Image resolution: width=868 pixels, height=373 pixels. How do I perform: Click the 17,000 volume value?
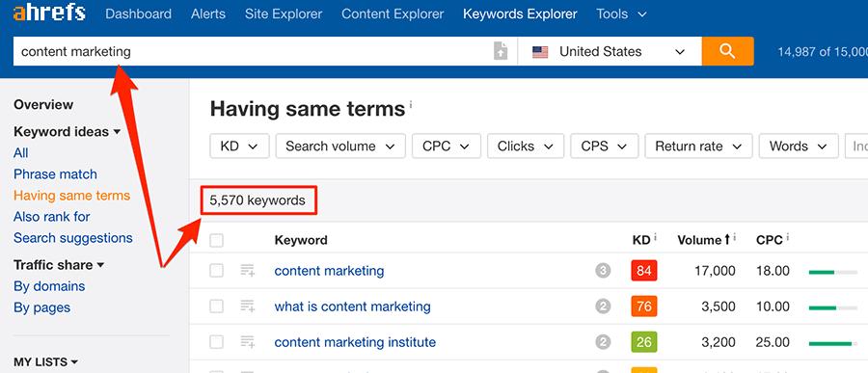[x=715, y=271]
